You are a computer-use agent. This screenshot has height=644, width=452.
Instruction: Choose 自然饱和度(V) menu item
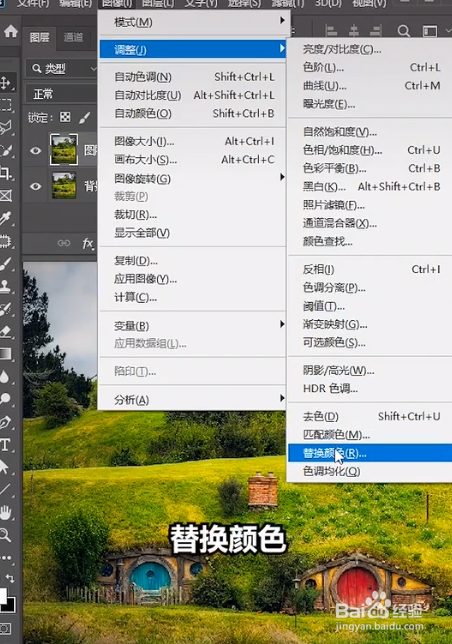pyautogui.click(x=370, y=132)
